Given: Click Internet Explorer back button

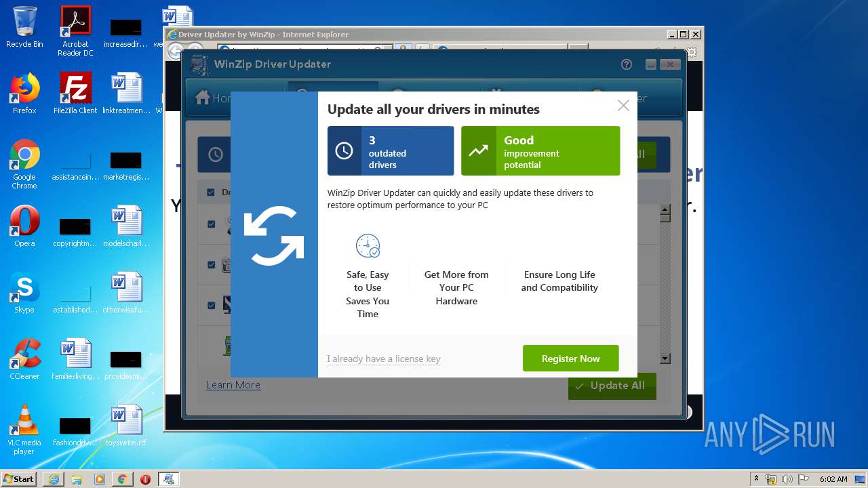Looking at the screenshot, I should click(174, 51).
